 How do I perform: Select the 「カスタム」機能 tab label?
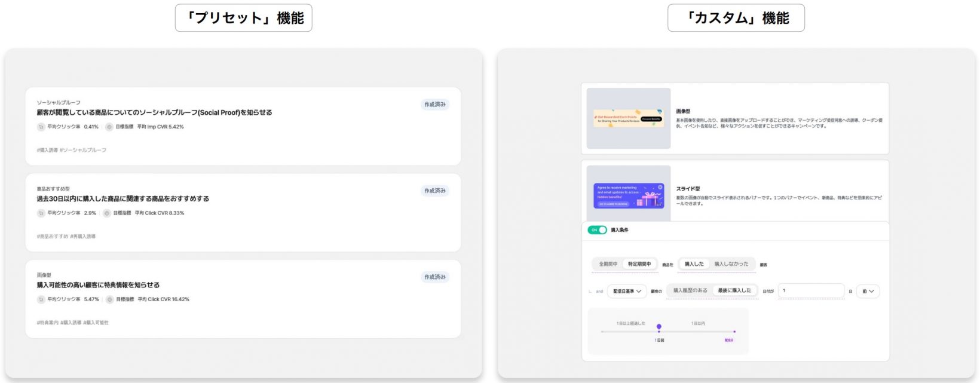pyautogui.click(x=736, y=18)
